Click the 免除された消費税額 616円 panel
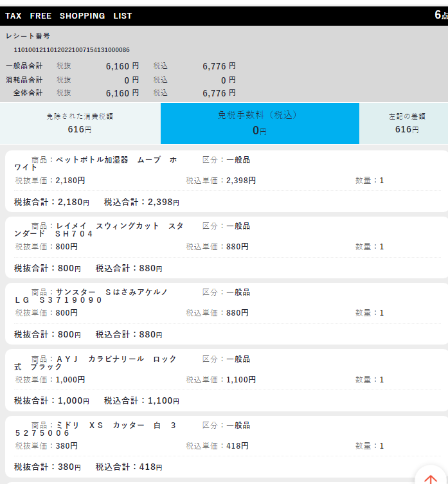448x484 pixels. (x=80, y=123)
